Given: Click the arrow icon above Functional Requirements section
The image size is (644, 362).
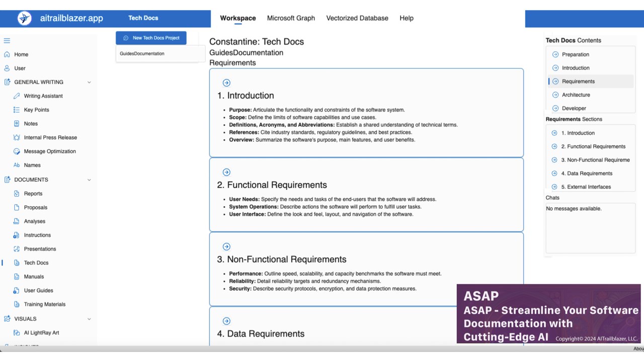Looking at the screenshot, I should [x=226, y=172].
